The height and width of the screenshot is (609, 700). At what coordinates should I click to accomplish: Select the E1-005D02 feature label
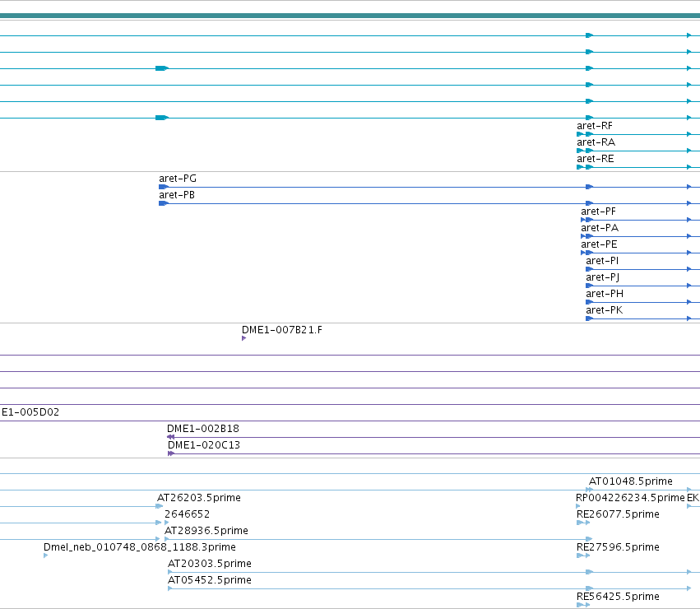click(30, 412)
